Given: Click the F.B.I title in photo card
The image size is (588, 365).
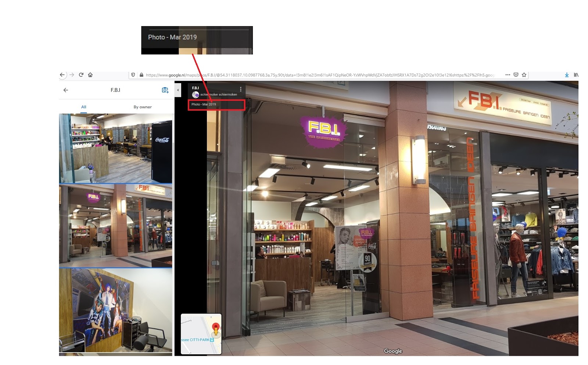Looking at the screenshot, I should 196,88.
